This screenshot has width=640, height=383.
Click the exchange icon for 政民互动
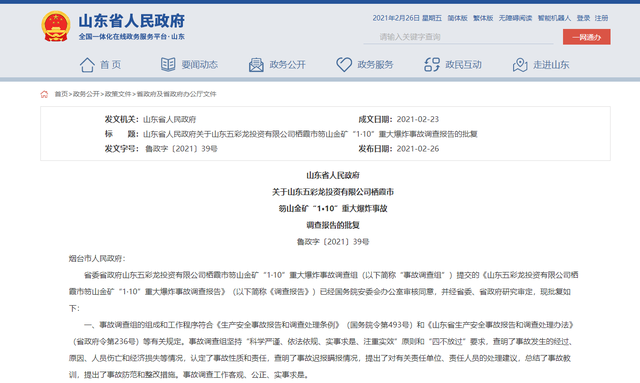click(432, 65)
